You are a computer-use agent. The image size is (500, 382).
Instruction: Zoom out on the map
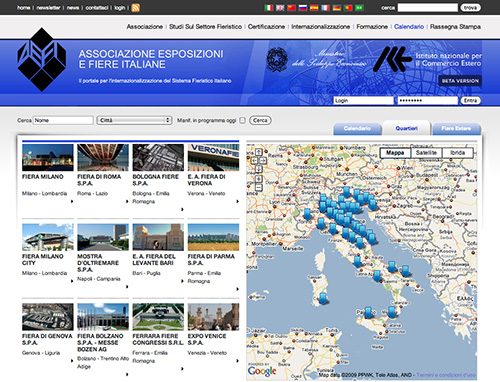click(259, 188)
